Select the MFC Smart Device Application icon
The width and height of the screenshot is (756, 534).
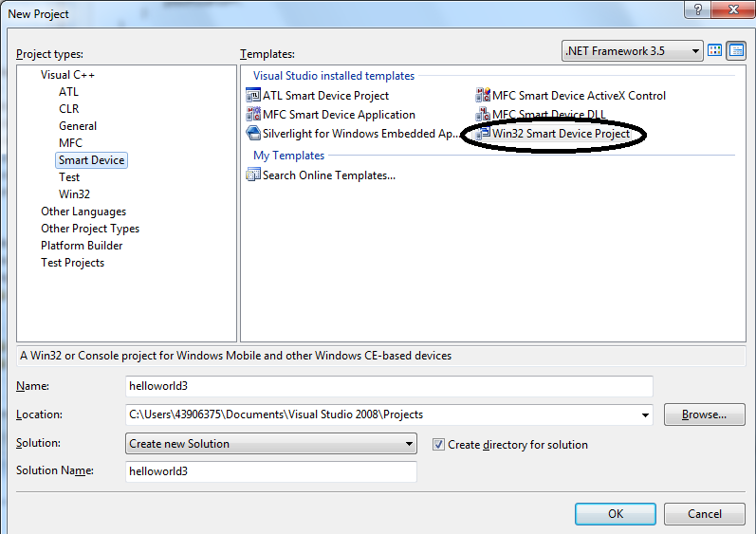click(253, 114)
